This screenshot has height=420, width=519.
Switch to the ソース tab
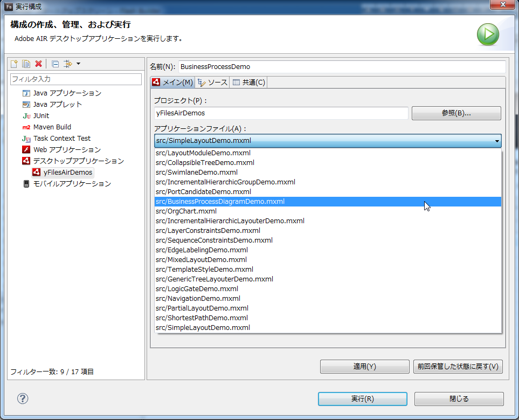pos(212,82)
